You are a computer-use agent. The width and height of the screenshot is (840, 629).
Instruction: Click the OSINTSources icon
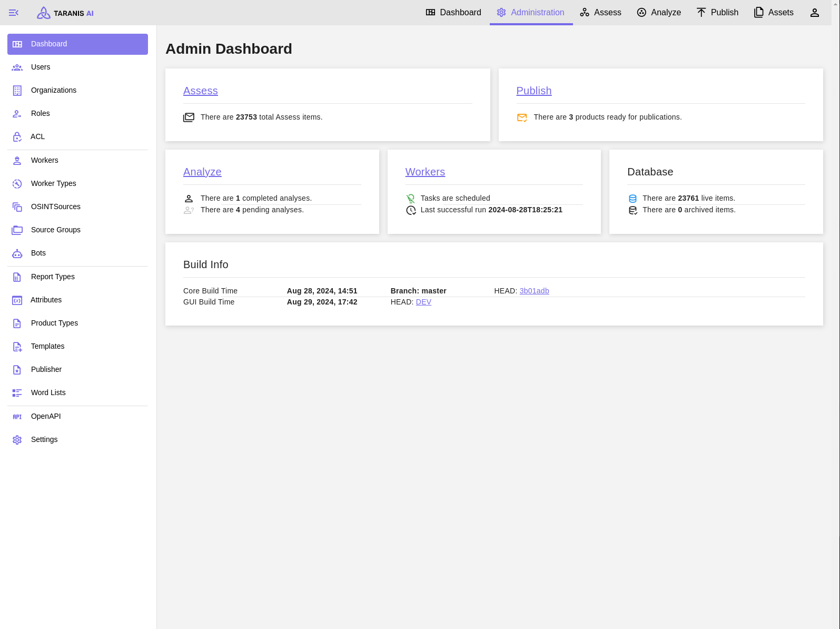pyautogui.click(x=17, y=207)
